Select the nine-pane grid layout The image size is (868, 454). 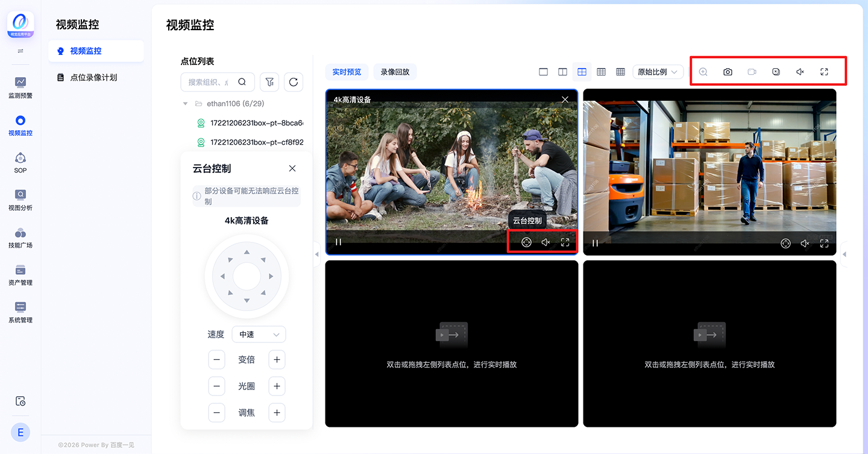pos(601,72)
